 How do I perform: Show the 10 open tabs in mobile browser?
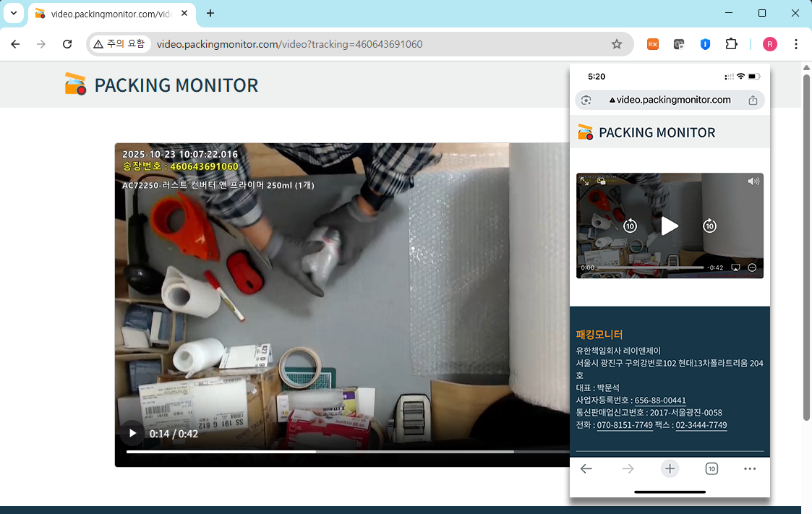pos(711,469)
